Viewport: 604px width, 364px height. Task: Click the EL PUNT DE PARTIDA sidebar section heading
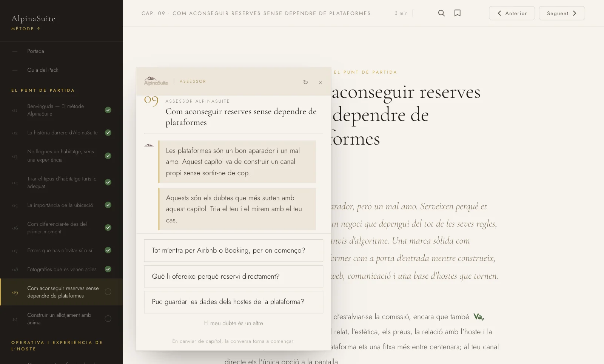click(x=43, y=90)
